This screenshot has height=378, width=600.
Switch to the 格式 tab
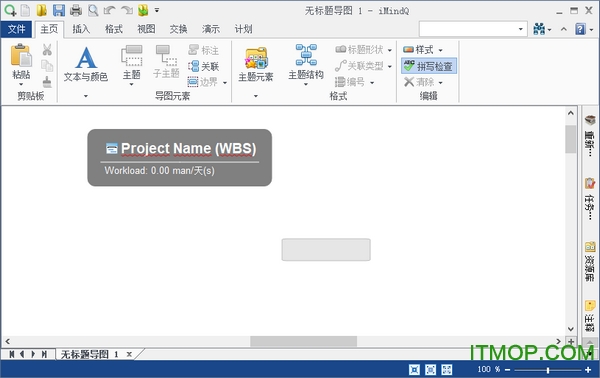(x=114, y=29)
